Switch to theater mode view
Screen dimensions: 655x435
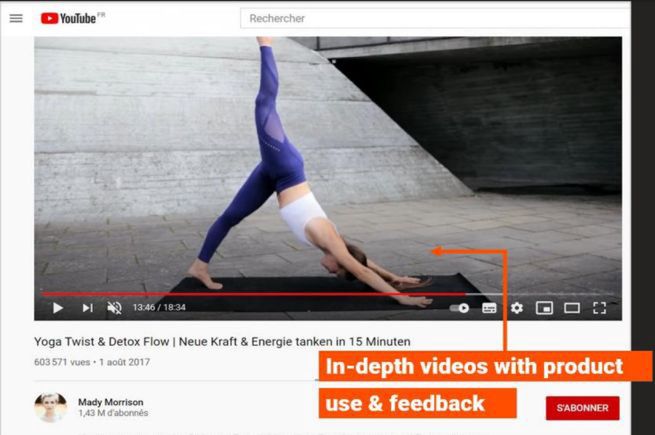pyautogui.click(x=572, y=308)
